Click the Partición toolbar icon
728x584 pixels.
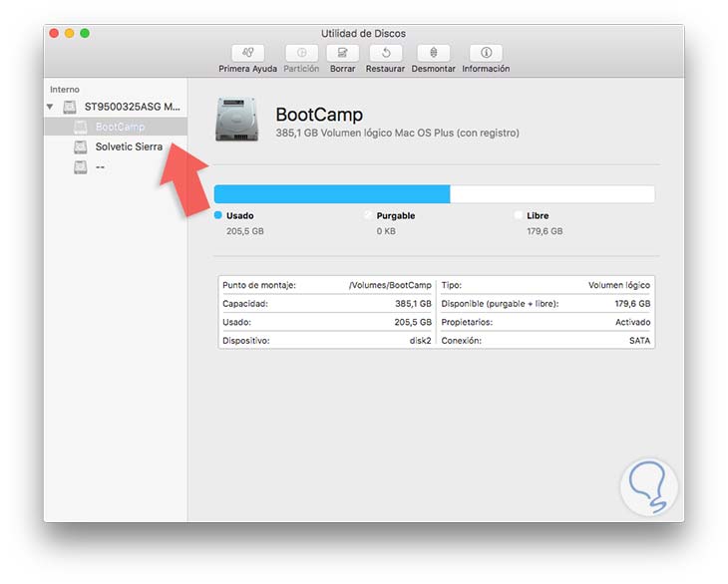pyautogui.click(x=301, y=53)
